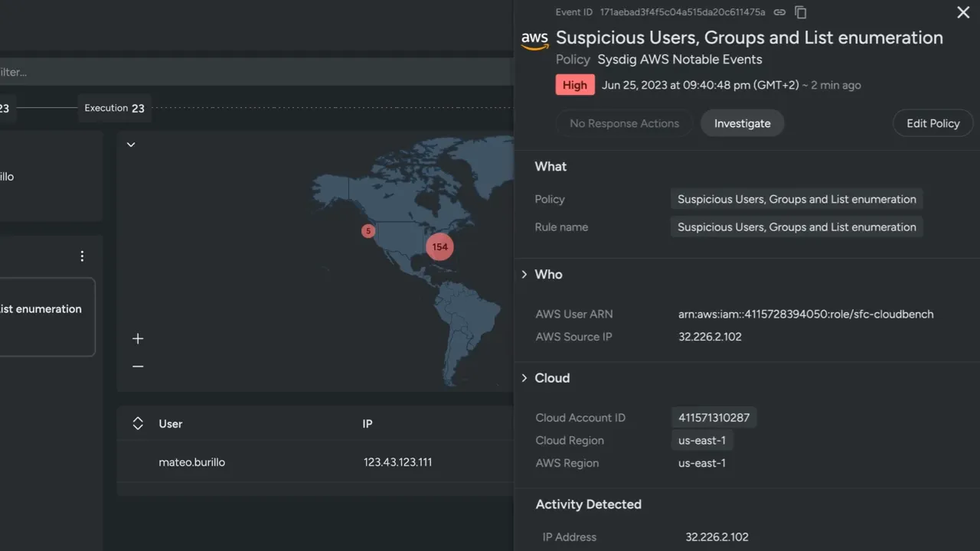The width and height of the screenshot is (980, 551).
Task: Collapse the map panel chevron
Action: click(131, 145)
